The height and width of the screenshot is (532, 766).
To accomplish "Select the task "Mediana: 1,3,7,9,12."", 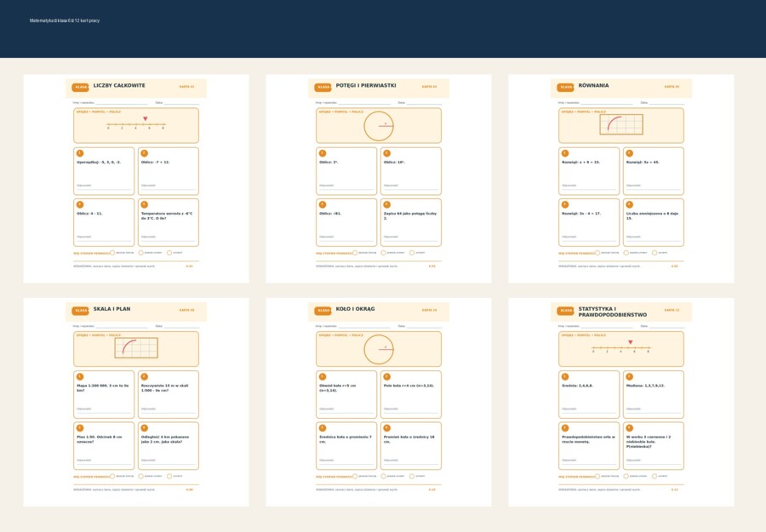I will 654,394.
